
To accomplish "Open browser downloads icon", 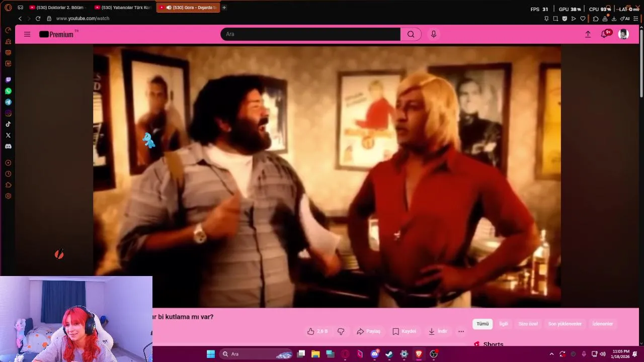I will click(614, 19).
